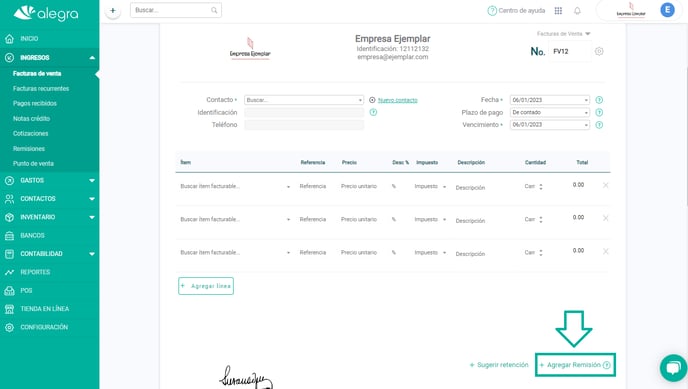Click the Reportes chart icon
Viewport: 688px width, 389px height.
[9, 272]
